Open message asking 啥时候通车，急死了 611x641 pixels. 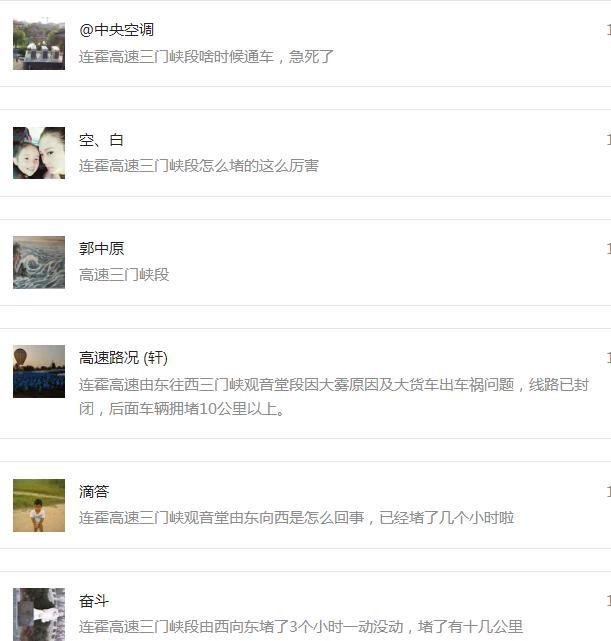pyautogui.click(x=206, y=56)
